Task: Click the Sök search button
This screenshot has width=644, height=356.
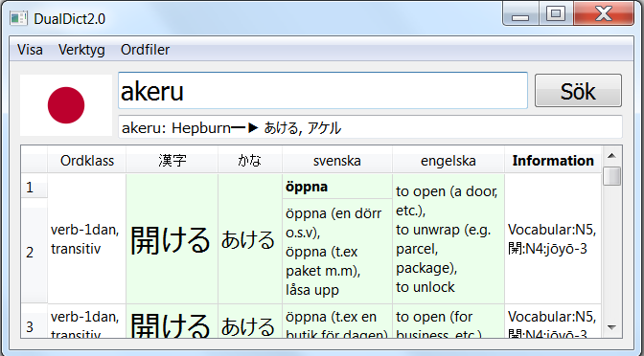Action: click(x=578, y=91)
